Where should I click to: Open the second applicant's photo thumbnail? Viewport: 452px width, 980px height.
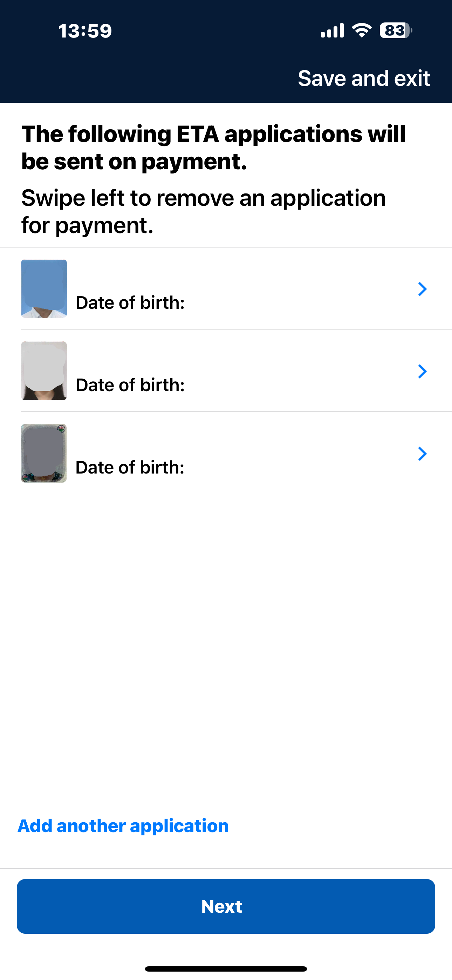(x=44, y=370)
